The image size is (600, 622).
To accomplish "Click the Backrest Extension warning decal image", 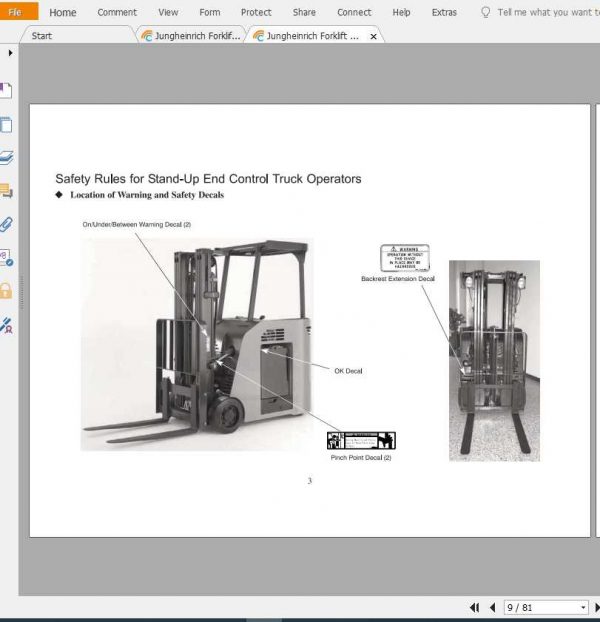I will (x=405, y=258).
